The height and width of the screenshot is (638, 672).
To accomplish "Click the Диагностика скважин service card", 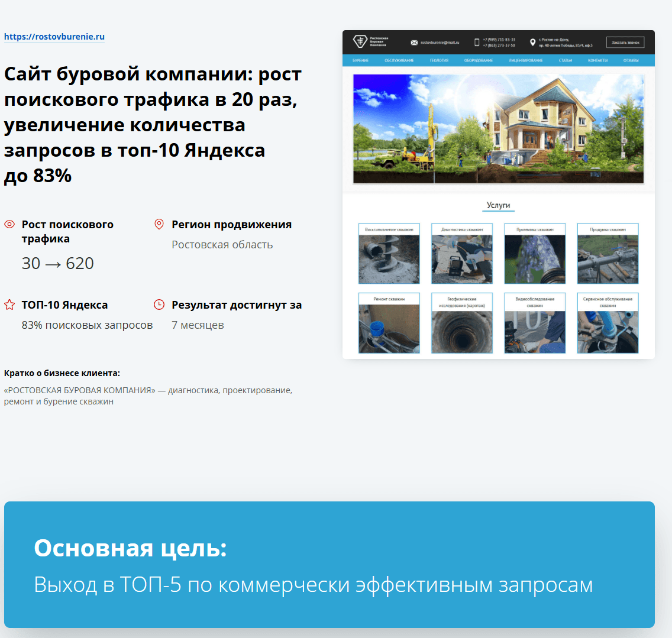I will click(x=462, y=253).
